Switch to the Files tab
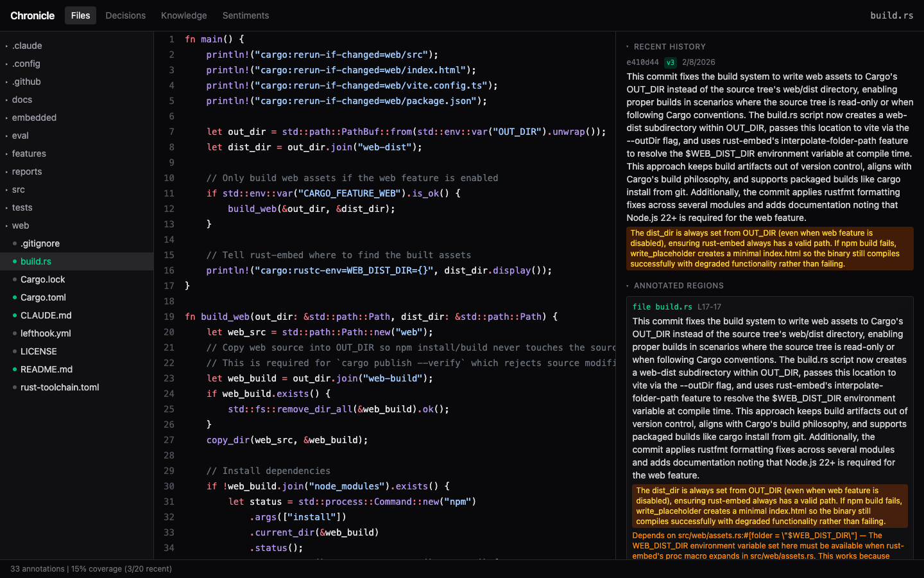 click(80, 15)
